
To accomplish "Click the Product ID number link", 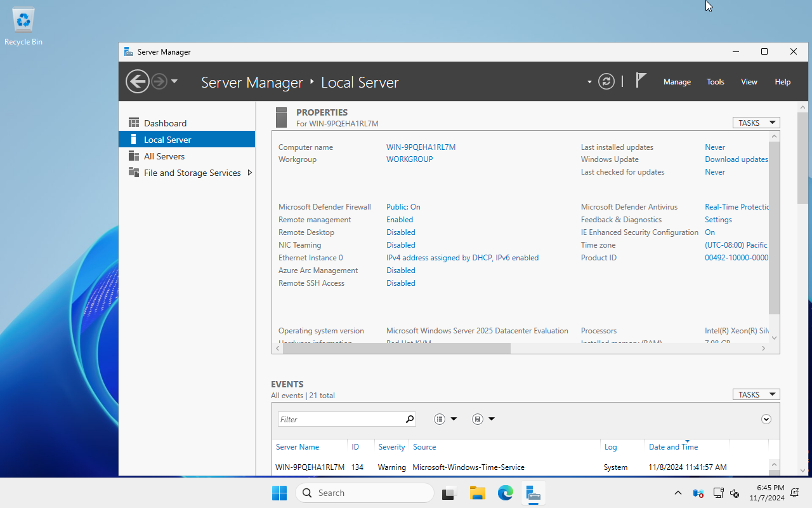I will [737, 258].
